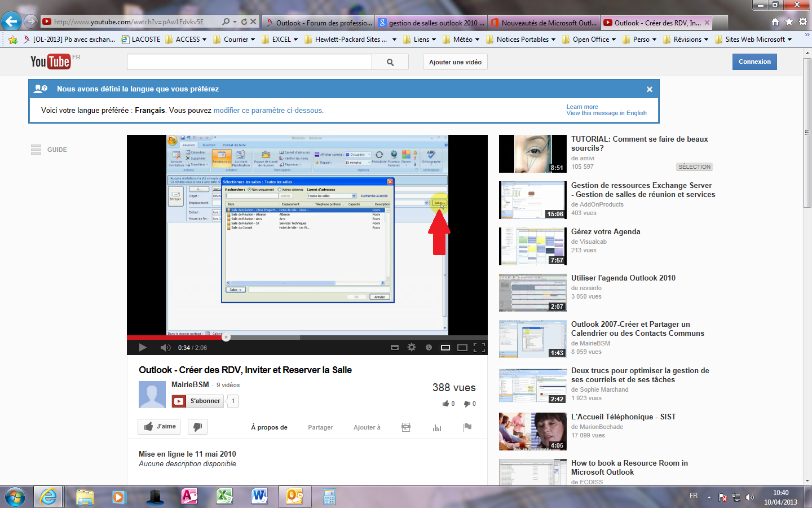Open Gestion de ressources Exchange Server video
The height and width of the screenshot is (508, 812).
(643, 190)
